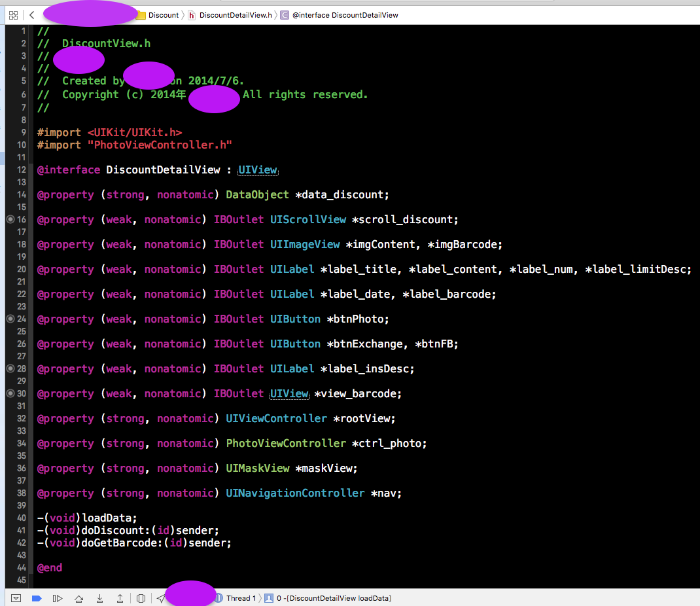
Task: Open the Discount folder in jump bar
Action: pyautogui.click(x=163, y=15)
